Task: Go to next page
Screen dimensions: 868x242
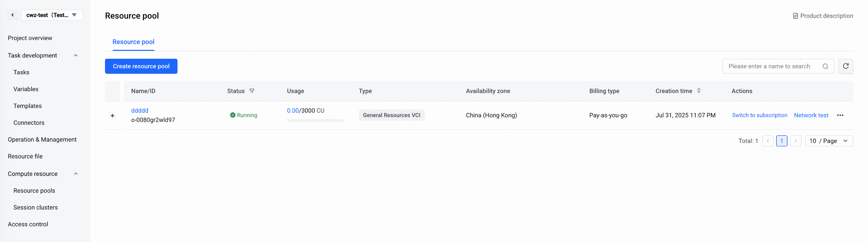Action: click(796, 141)
